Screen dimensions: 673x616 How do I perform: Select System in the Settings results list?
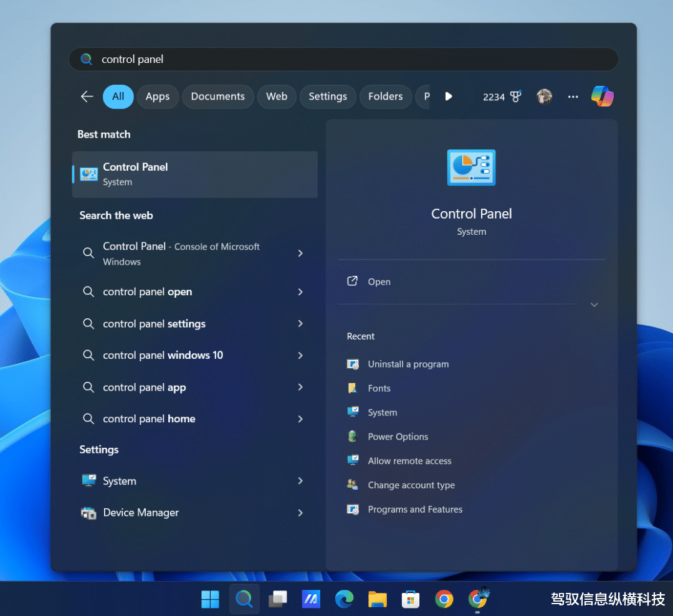click(119, 481)
